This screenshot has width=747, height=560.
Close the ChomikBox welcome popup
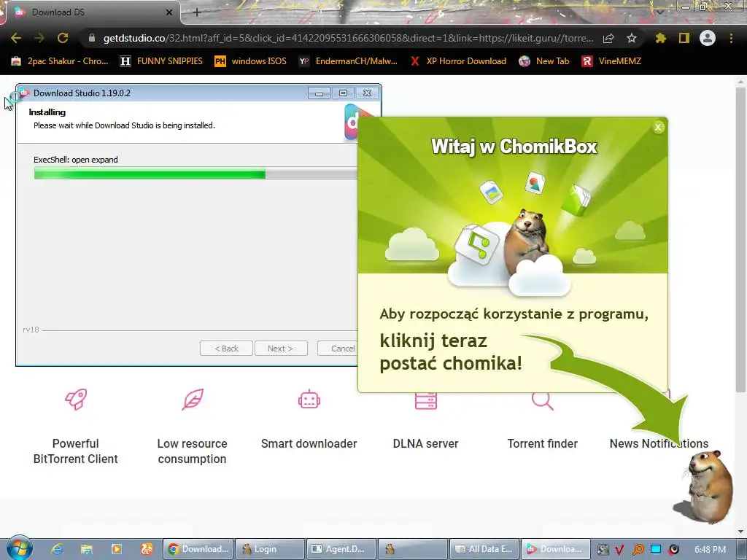(658, 127)
